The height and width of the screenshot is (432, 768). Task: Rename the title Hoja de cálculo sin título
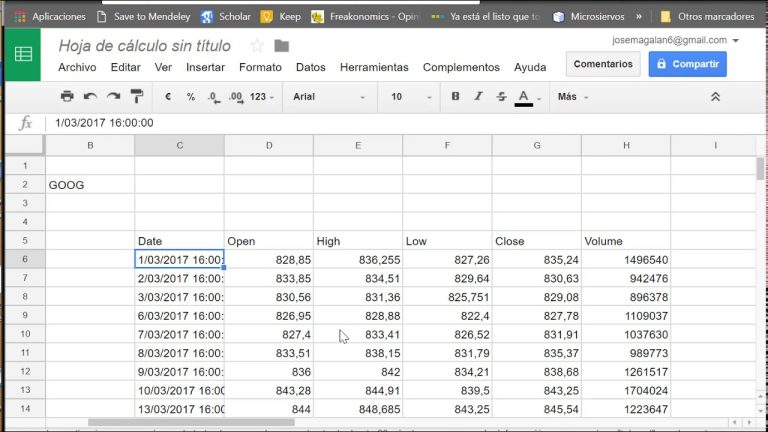[x=144, y=46]
